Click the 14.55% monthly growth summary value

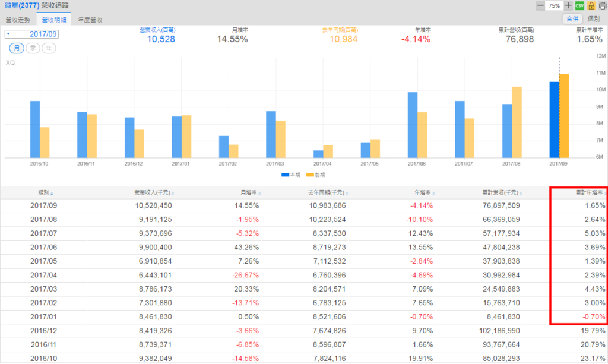click(x=232, y=39)
